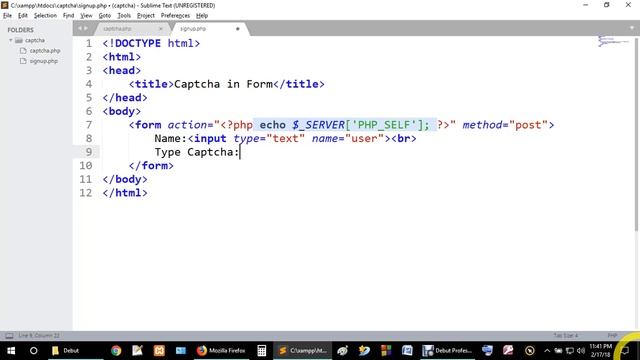The image size is (640, 360).
Task: Close the captcha.php tab
Action: (160, 29)
